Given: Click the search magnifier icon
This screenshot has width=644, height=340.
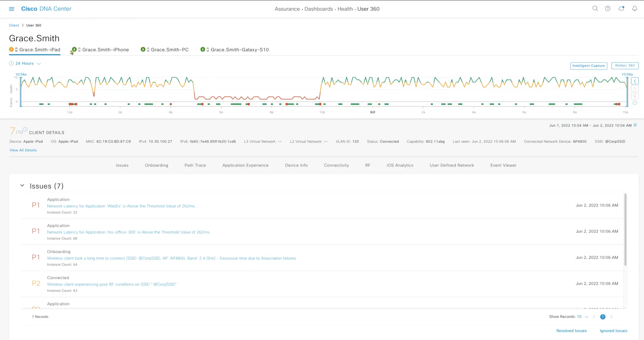Looking at the screenshot, I should [x=595, y=9].
